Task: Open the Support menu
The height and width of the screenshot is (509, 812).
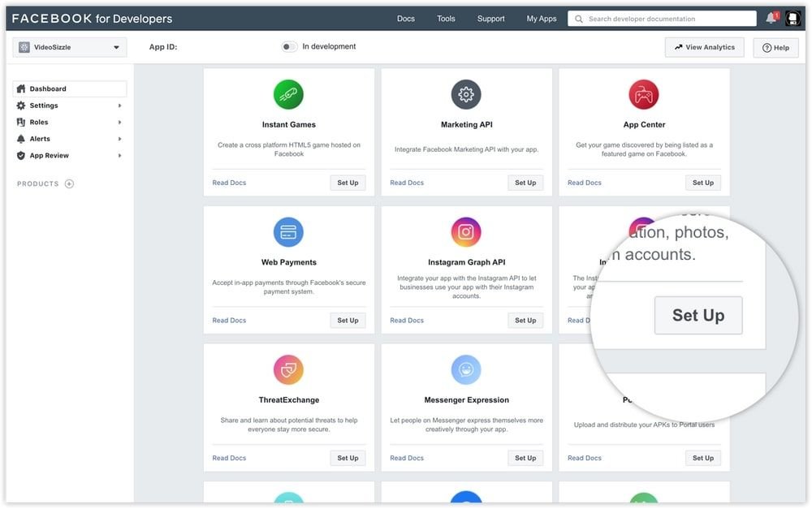Action: pyautogui.click(x=490, y=19)
